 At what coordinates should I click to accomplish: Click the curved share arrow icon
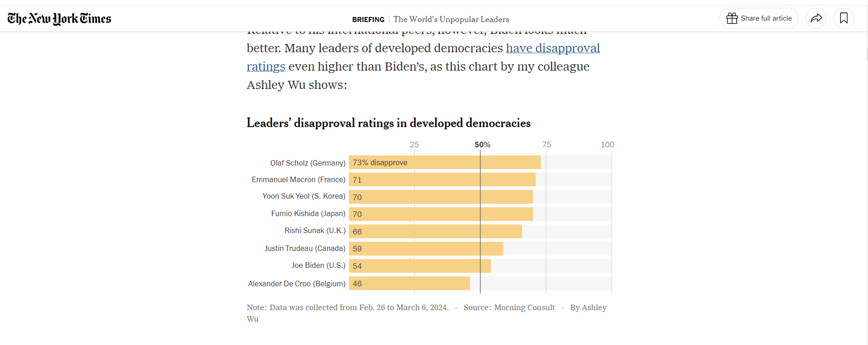point(816,18)
